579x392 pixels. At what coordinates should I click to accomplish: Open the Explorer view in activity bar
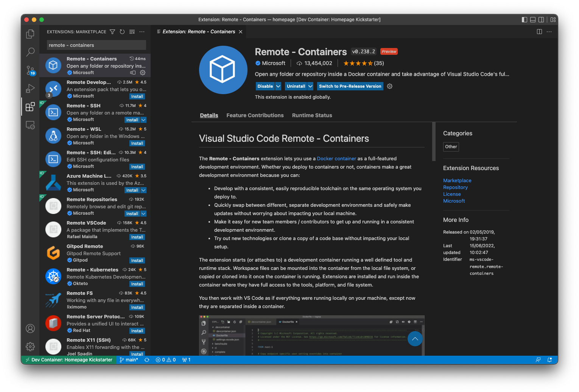pos(30,34)
